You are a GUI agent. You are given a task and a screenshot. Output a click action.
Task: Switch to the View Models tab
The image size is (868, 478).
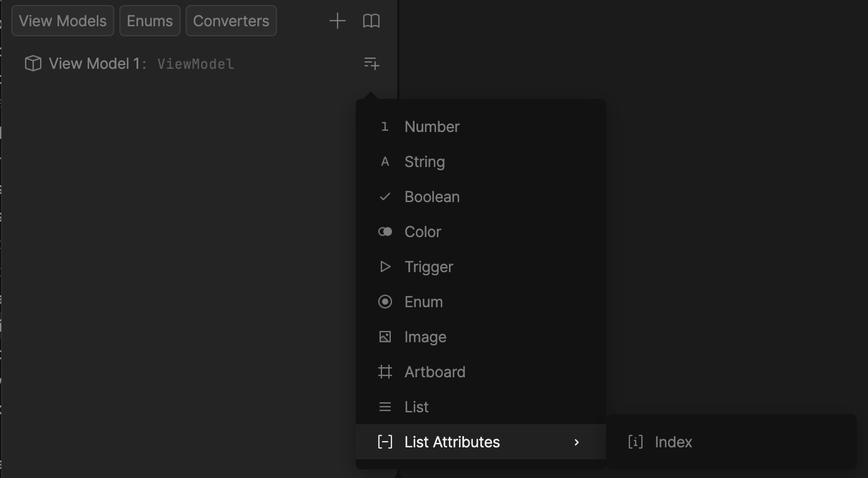click(63, 21)
